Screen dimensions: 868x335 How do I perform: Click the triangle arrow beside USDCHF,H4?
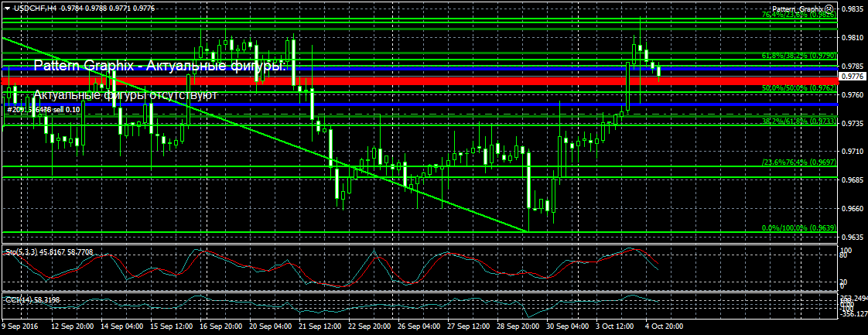7,9
